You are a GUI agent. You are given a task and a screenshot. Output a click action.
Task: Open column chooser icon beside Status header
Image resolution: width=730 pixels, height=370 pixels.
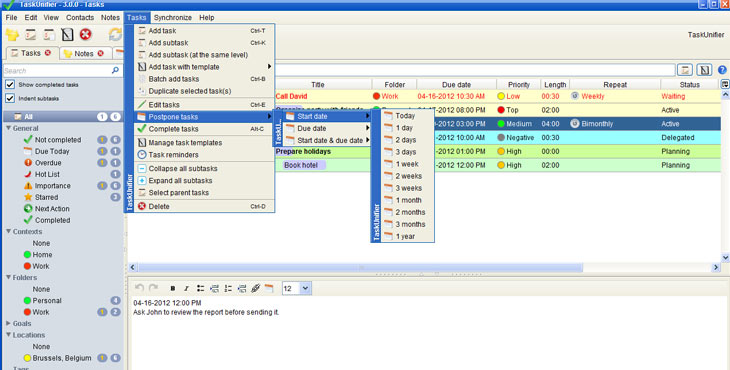(725, 84)
